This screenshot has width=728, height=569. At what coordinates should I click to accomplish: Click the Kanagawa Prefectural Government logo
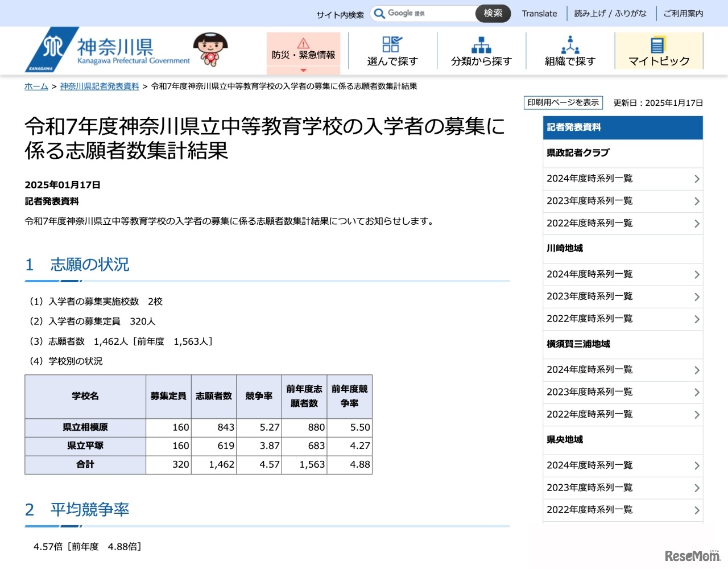pyautogui.click(x=108, y=50)
